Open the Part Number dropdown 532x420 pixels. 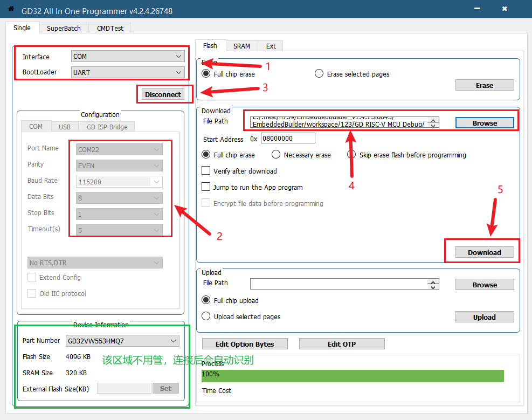coord(122,341)
